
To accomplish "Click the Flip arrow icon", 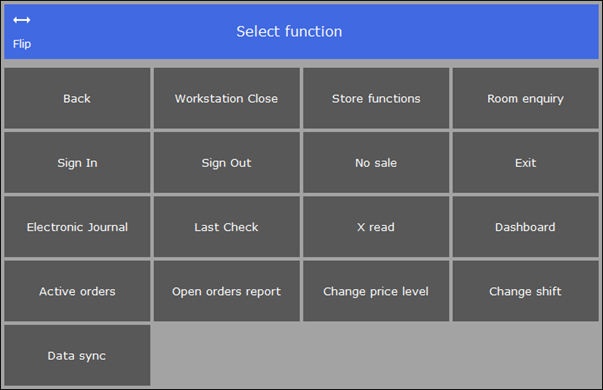I will point(22,20).
